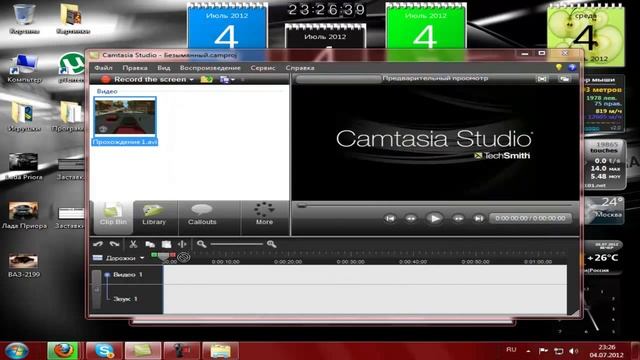
Task: Click the step backward button
Action: (x=411, y=218)
